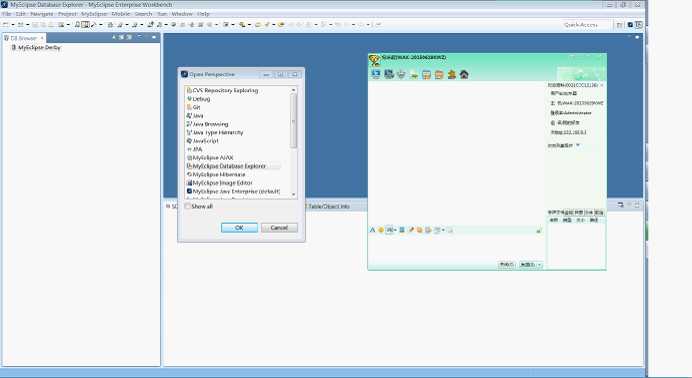Enable the Show all checkbox
The width and height of the screenshot is (692, 378).
tap(188, 206)
